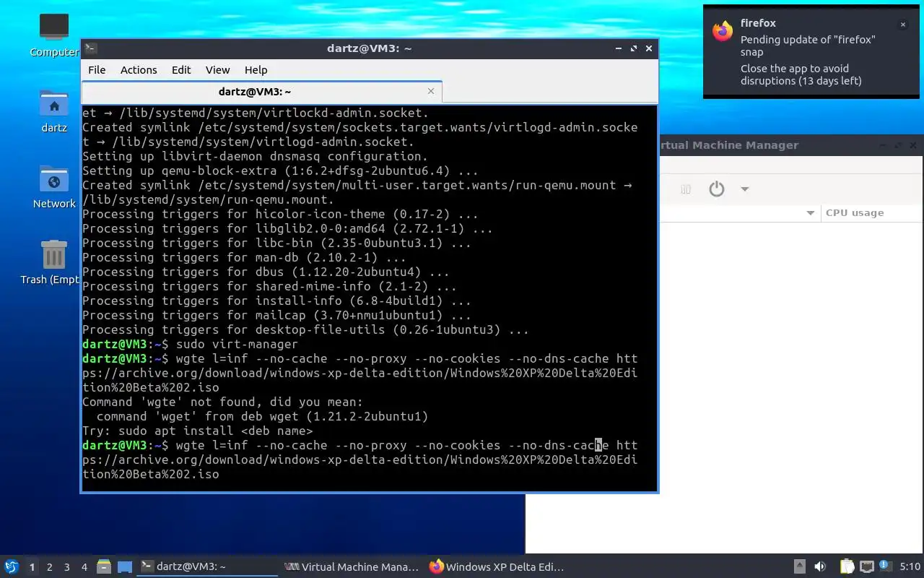924x578 pixels.
Task: Open the Edit menu in terminal
Action: click(x=181, y=70)
